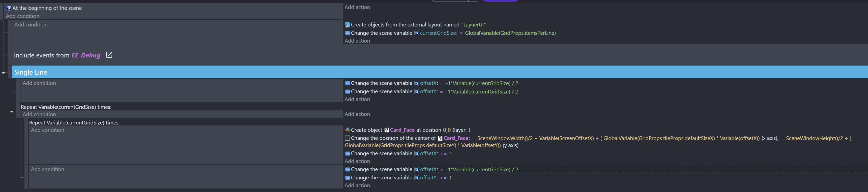The width and height of the screenshot is (868, 192).
Task: Click 'Card_Face' in the position action
Action: (456, 138)
